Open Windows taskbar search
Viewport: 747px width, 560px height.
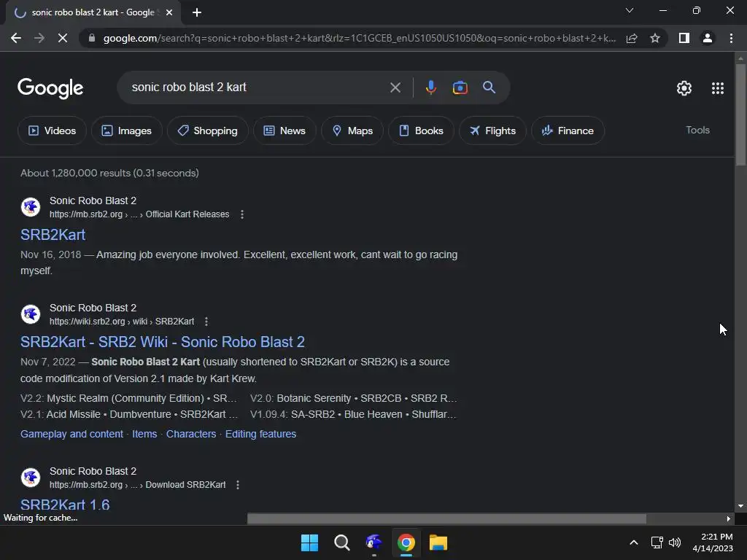[x=341, y=542]
